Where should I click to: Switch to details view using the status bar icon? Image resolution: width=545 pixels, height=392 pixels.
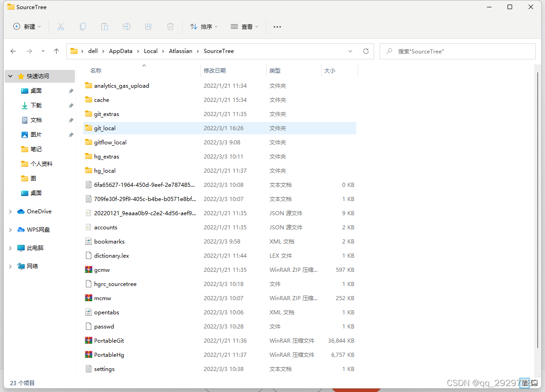coord(525,383)
